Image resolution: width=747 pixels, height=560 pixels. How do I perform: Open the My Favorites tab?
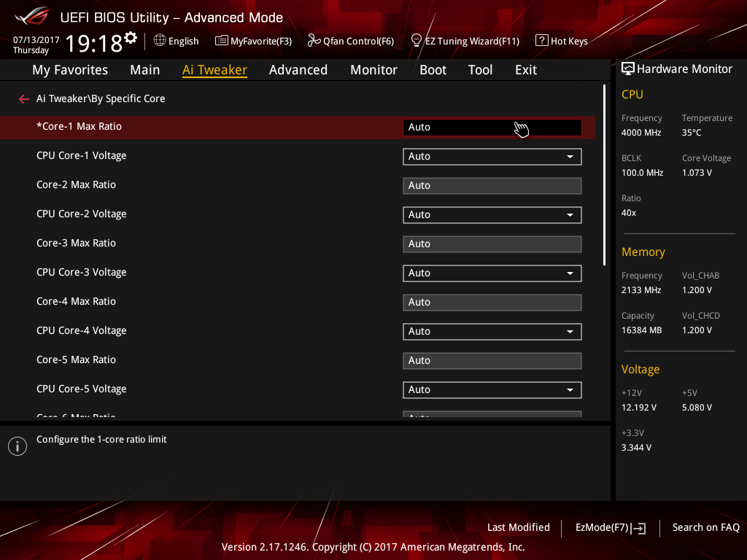click(70, 70)
